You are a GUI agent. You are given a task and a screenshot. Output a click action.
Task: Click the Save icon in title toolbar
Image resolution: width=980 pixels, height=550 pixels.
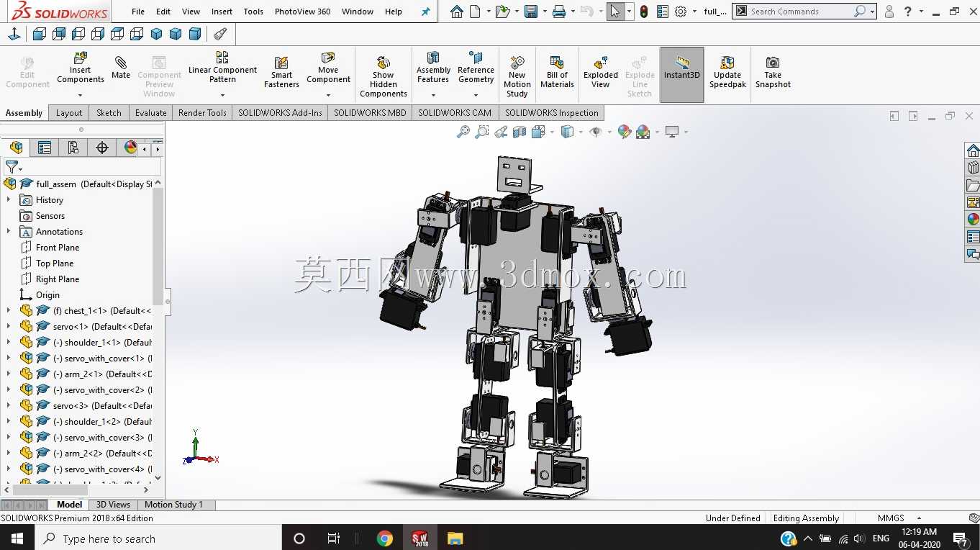coord(531,12)
